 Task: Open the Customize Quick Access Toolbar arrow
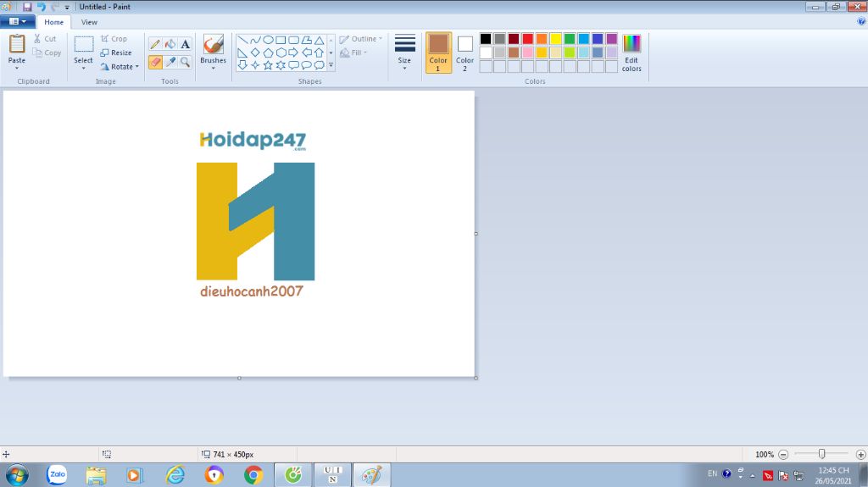(67, 7)
